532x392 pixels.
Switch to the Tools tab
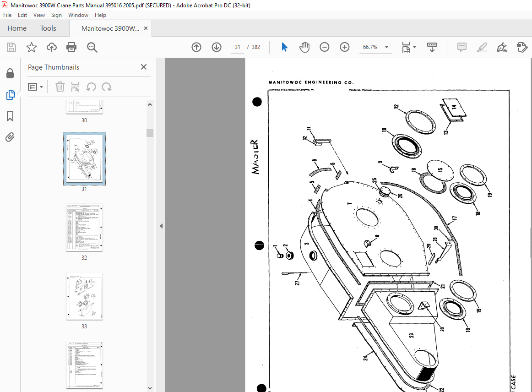pyautogui.click(x=48, y=28)
